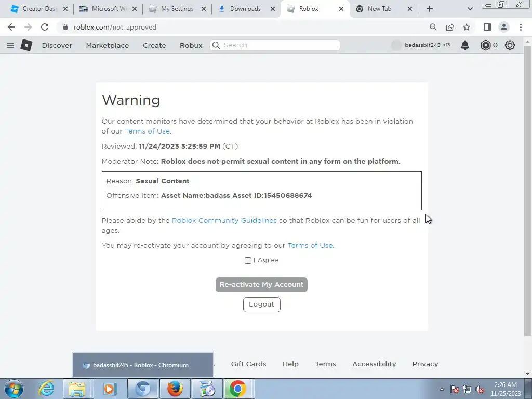Toggle the browser side panel icon
The image size is (532, 399).
point(487,27)
